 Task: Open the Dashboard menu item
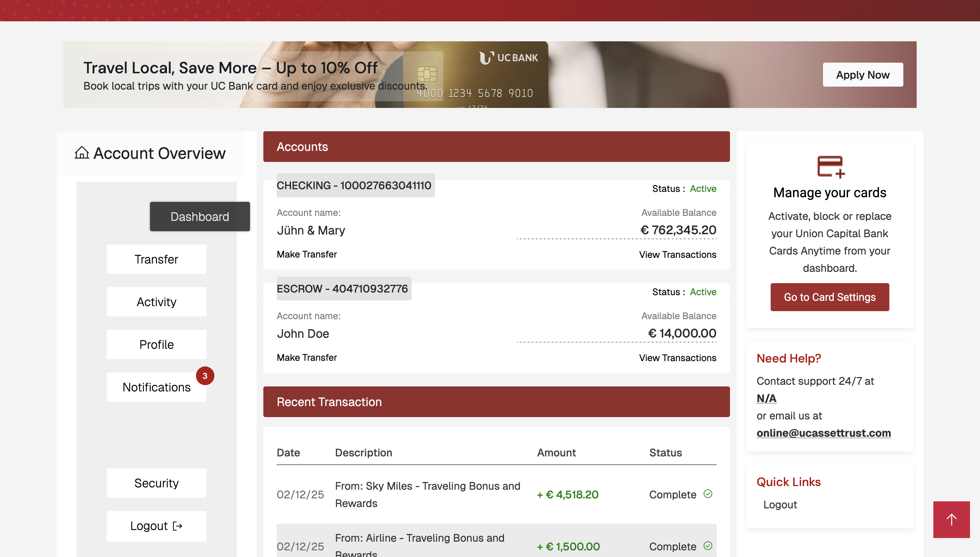200,217
